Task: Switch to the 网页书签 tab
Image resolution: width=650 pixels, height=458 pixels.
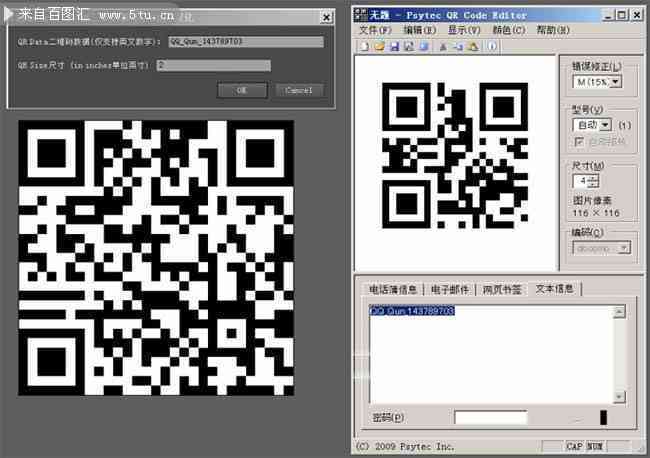Action: click(502, 289)
